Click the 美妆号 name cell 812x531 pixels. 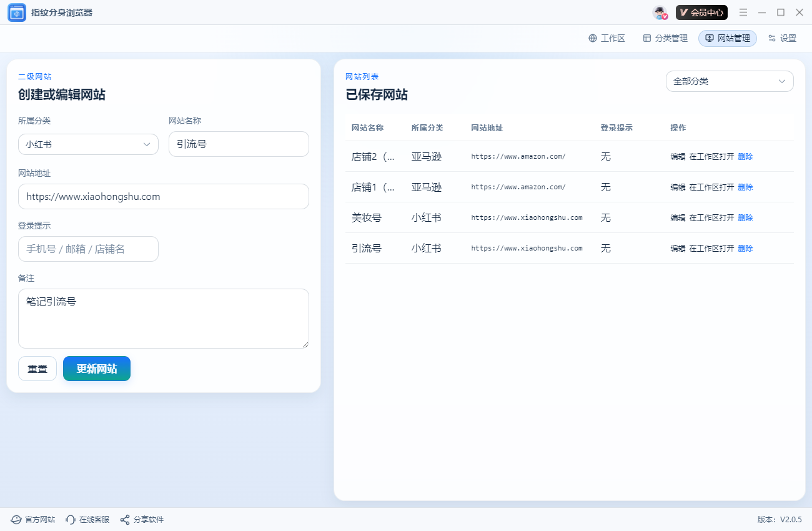coord(367,218)
